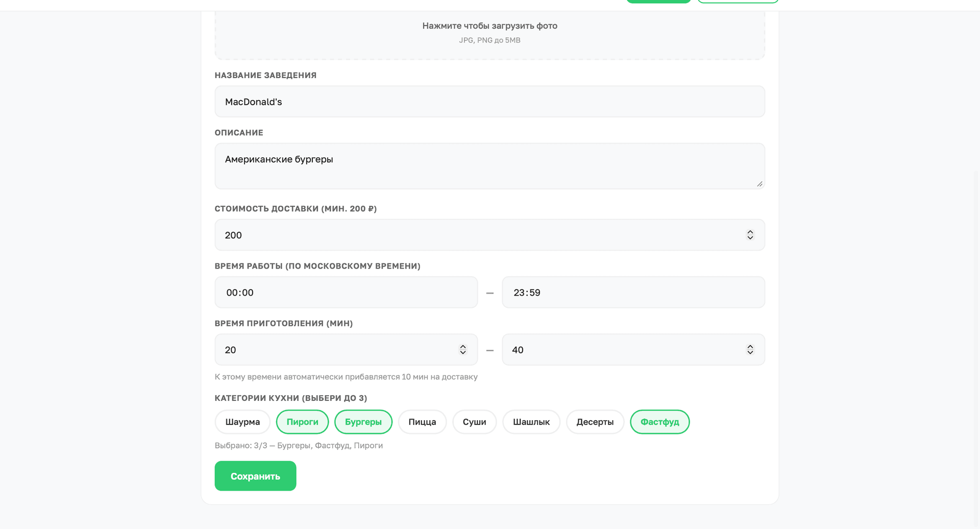Screen dimensions: 980x529
Task: Select the Суши category chip
Action: [x=474, y=422]
